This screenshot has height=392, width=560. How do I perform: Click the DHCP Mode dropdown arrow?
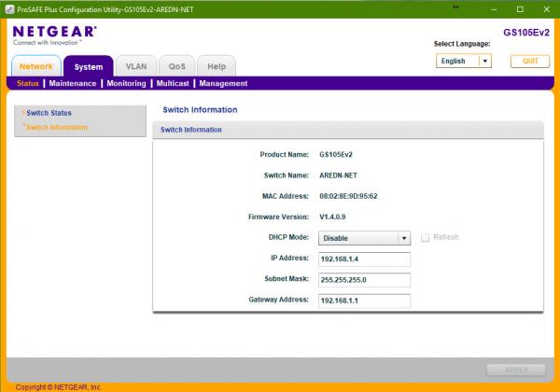tap(404, 238)
